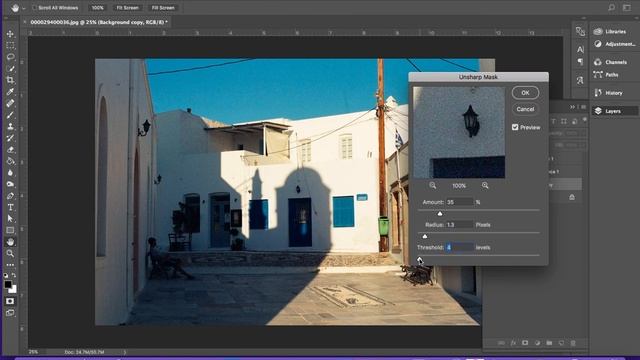Click the Amount value field
640x360 pixels.
[x=460, y=202]
